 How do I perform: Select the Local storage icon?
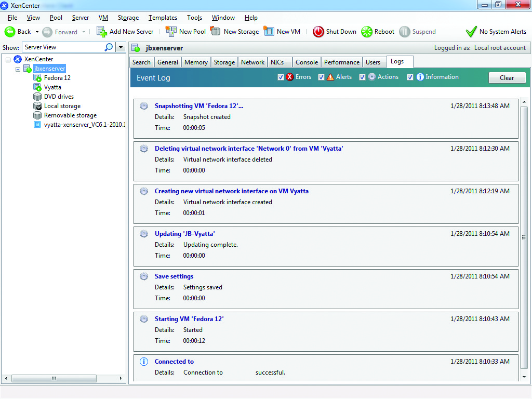click(37, 106)
